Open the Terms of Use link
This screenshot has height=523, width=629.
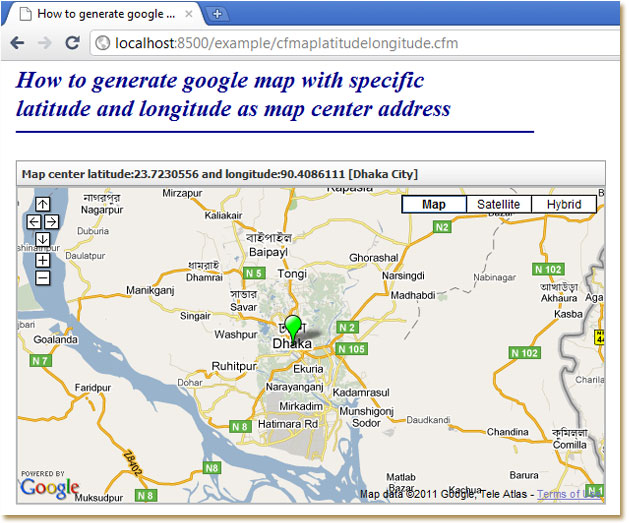click(569, 494)
